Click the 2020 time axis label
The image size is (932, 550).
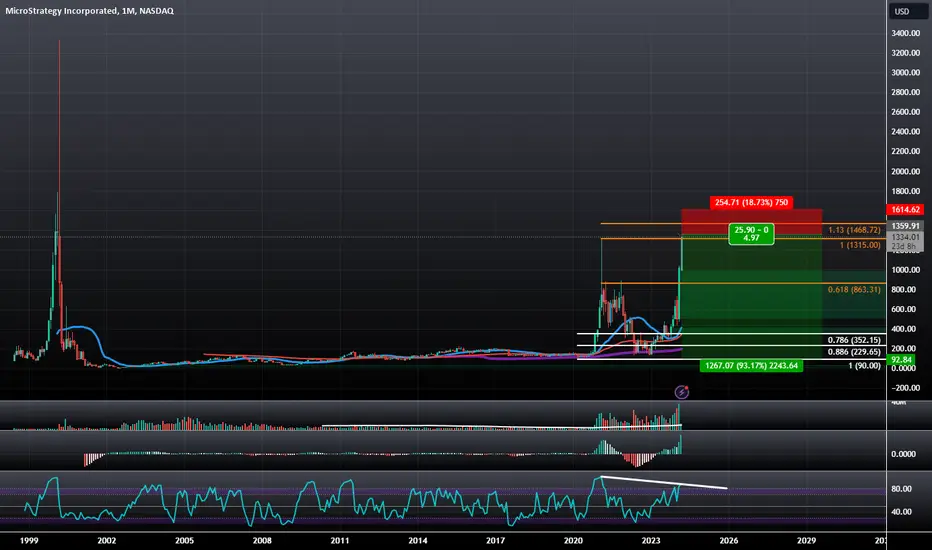(x=573, y=540)
